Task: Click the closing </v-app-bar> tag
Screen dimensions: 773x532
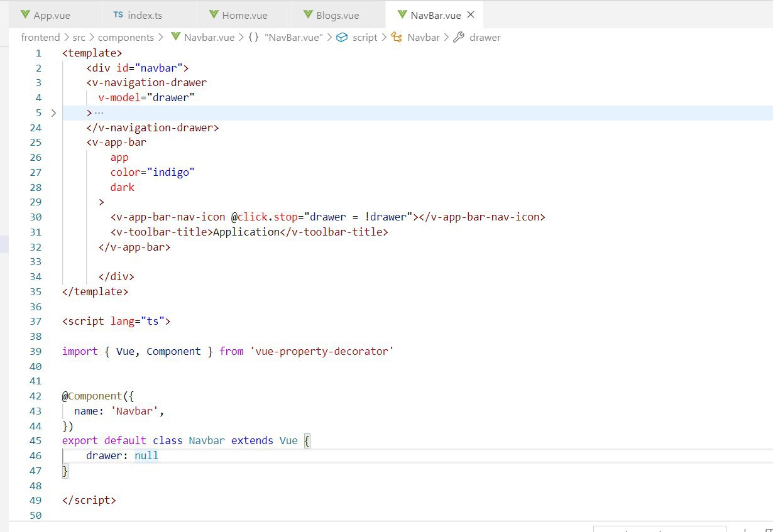Action: (134, 247)
